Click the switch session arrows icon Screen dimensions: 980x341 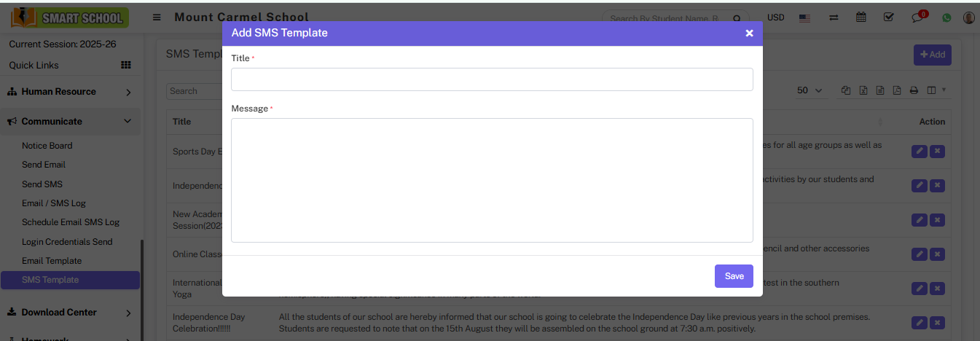click(x=834, y=17)
